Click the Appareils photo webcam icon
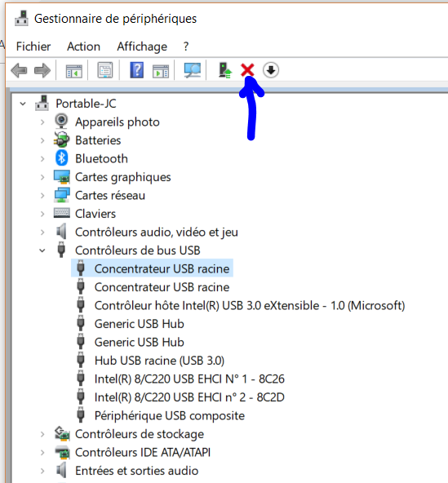 61,121
